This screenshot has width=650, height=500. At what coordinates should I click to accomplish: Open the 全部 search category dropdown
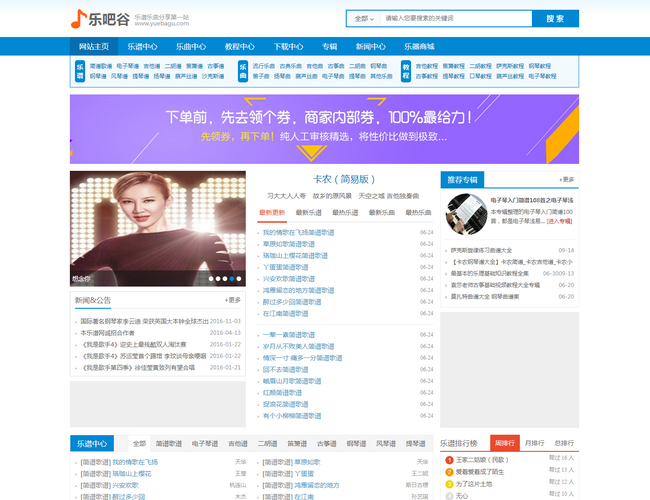(364, 19)
